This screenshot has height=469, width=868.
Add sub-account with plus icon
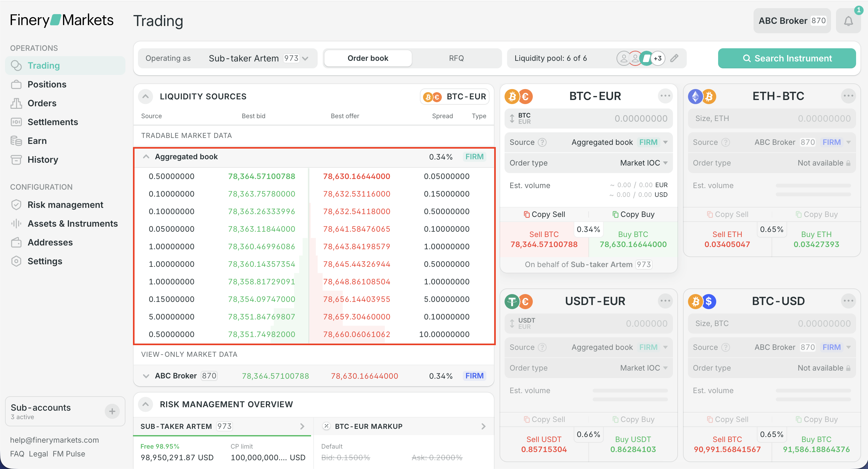point(112,411)
